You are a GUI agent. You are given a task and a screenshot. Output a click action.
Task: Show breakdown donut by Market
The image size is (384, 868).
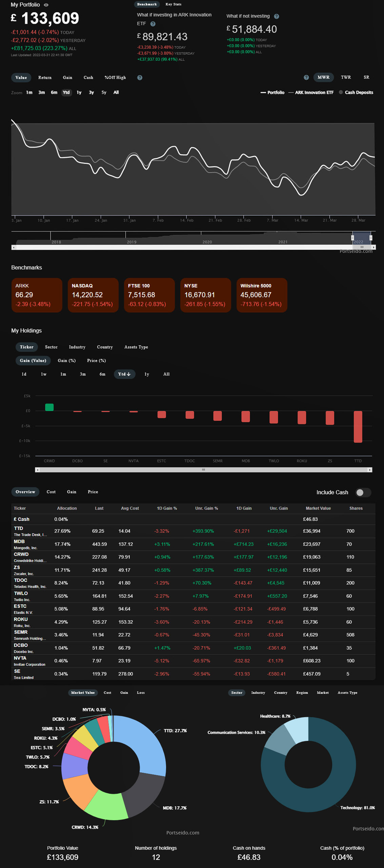point(323,693)
